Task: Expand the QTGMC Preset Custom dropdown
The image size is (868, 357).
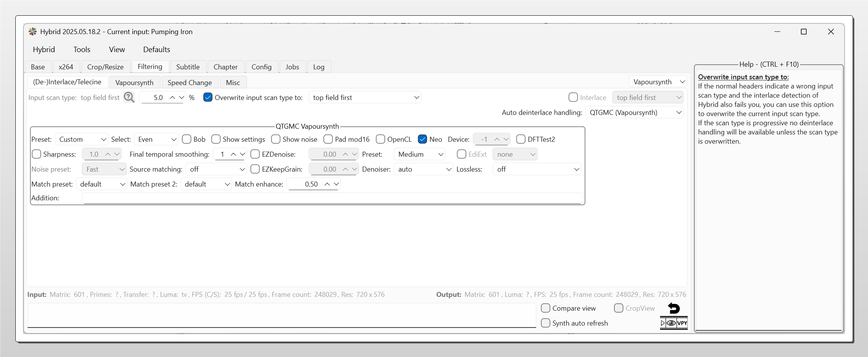Action: click(82, 139)
